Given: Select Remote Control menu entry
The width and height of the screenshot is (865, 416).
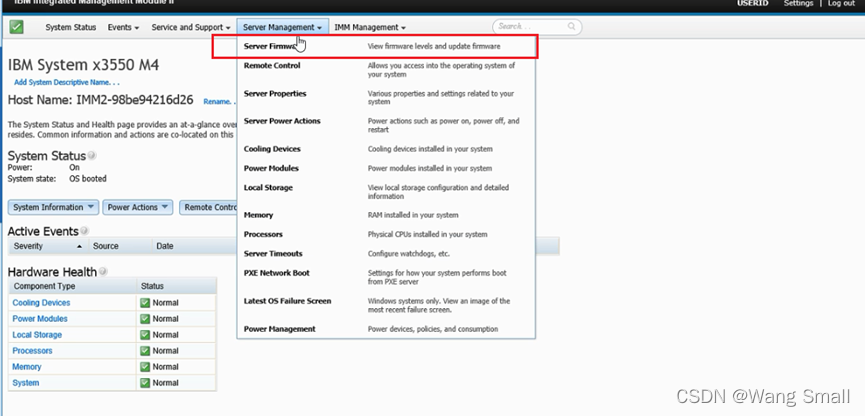Looking at the screenshot, I should click(x=272, y=65).
